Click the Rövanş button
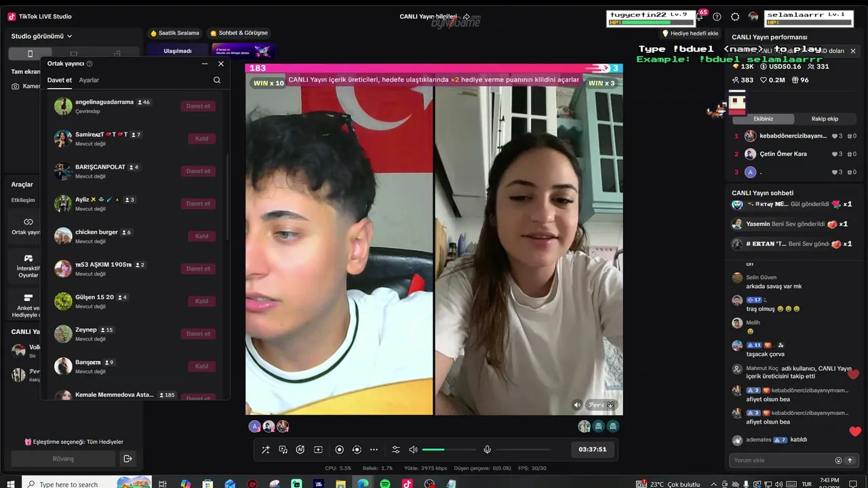 [63, 459]
